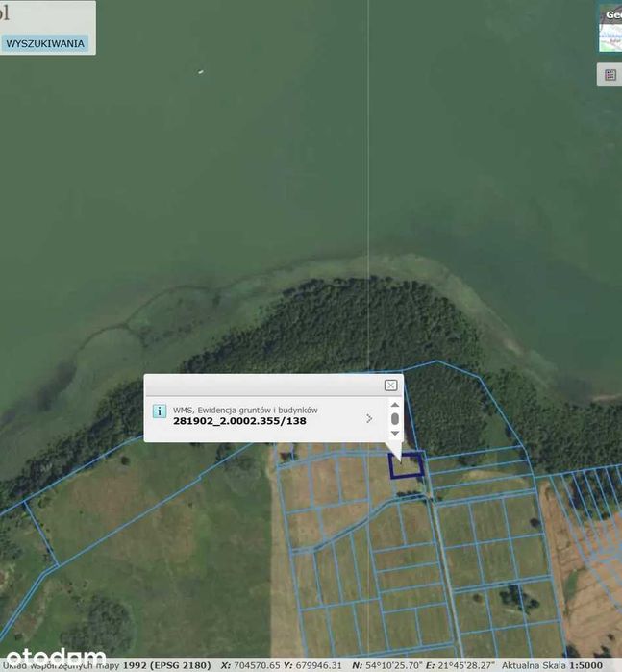Screen dimensions: 622x672
Task: Click the popup scrollbar down arrow
Action: tap(395, 433)
